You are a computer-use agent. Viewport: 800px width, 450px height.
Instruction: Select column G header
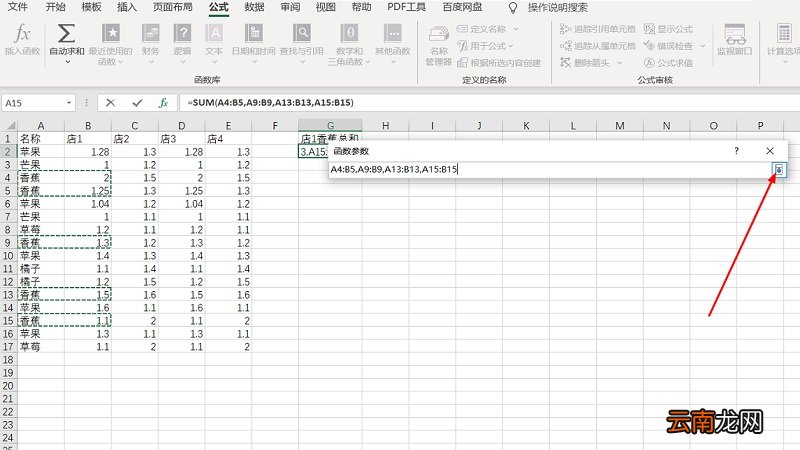[x=330, y=126]
